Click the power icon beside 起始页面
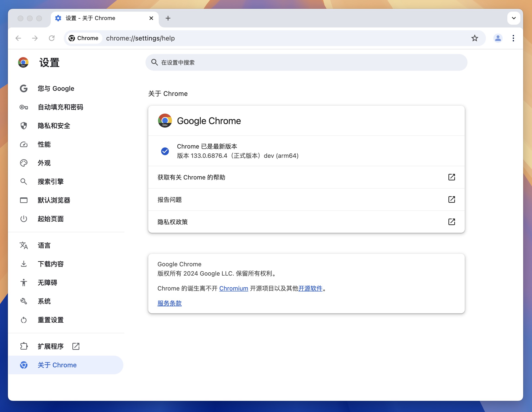Image resolution: width=532 pixels, height=412 pixels. point(24,219)
